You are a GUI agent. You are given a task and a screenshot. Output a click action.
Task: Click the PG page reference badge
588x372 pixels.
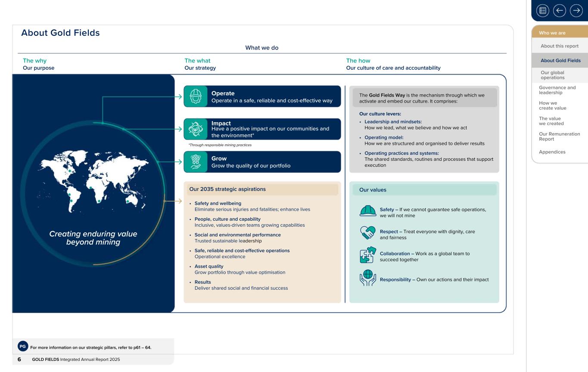(x=22, y=347)
